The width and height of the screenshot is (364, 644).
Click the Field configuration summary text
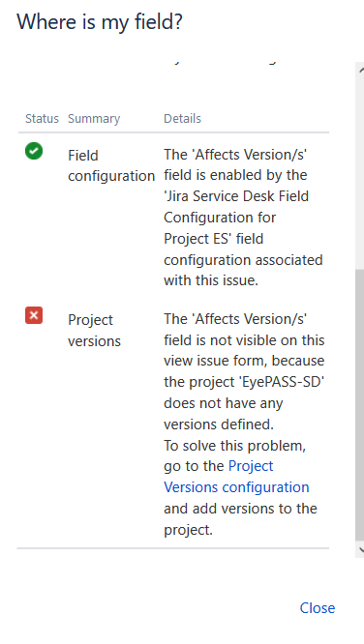[111, 166]
